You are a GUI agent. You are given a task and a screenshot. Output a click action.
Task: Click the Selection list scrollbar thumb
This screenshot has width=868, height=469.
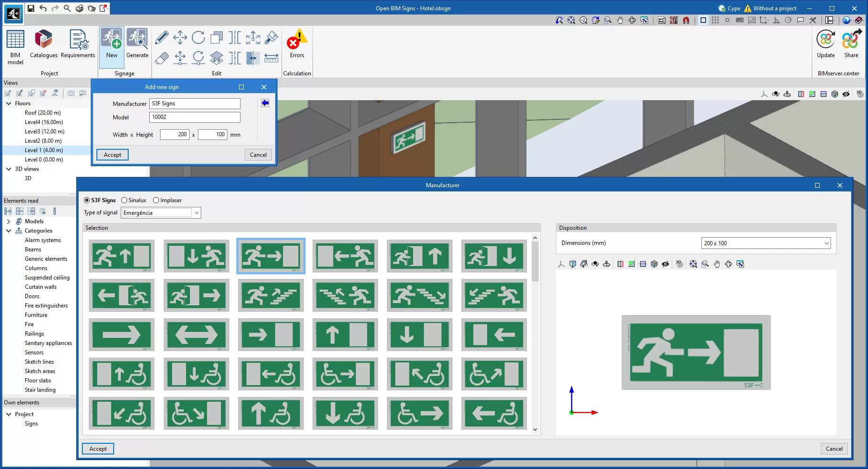535,261
